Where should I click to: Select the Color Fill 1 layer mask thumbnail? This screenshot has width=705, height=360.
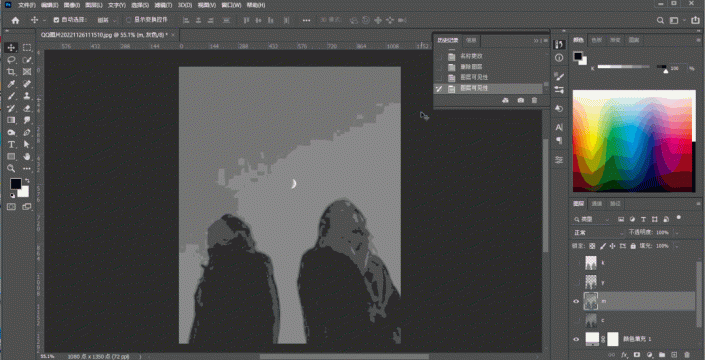tap(613, 339)
